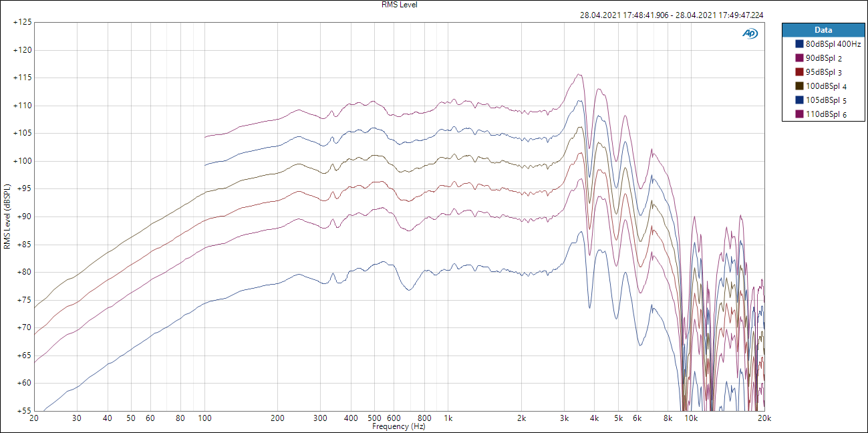Click the '+115' y-axis tick label
The width and height of the screenshot is (868, 433).
[x=23, y=78]
